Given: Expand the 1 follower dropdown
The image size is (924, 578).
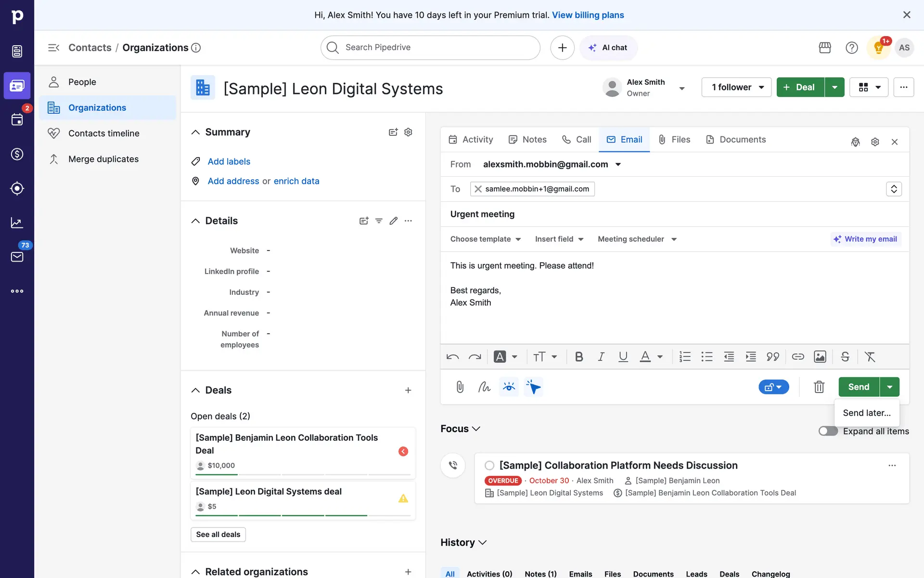Looking at the screenshot, I should (736, 87).
